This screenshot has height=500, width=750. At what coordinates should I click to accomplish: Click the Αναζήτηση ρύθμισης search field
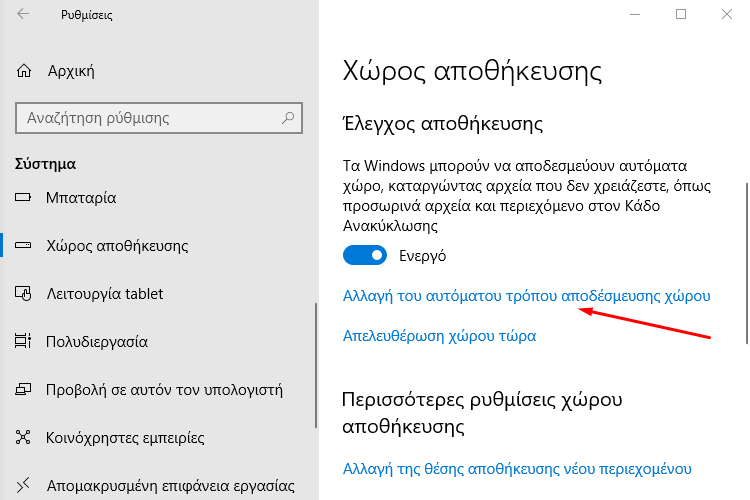point(159,118)
